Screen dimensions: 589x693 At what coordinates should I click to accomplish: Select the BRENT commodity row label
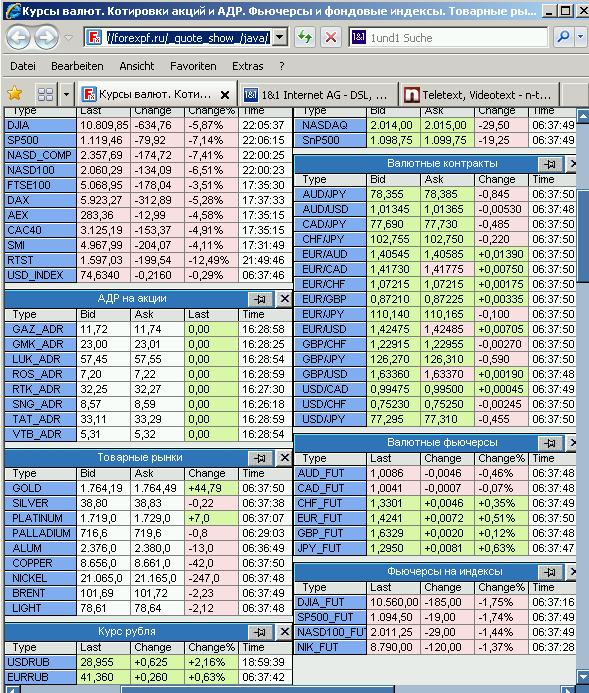point(40,593)
